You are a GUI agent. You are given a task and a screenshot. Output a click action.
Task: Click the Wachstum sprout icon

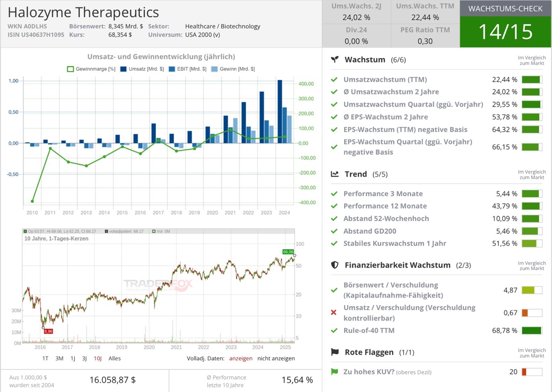click(335, 59)
